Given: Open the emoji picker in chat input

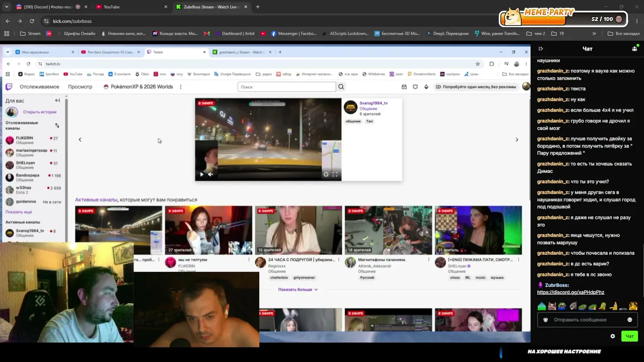Looking at the screenshot, I should coord(629,320).
